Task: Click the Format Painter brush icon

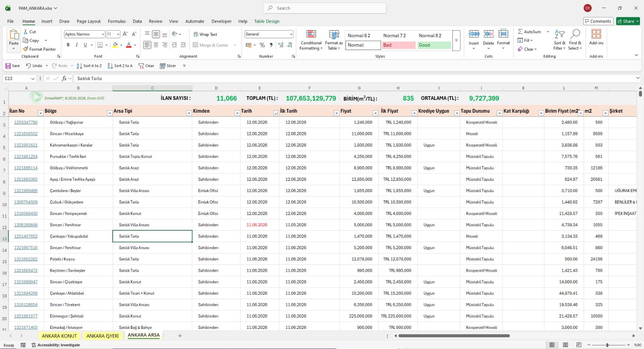Action: click(x=26, y=49)
